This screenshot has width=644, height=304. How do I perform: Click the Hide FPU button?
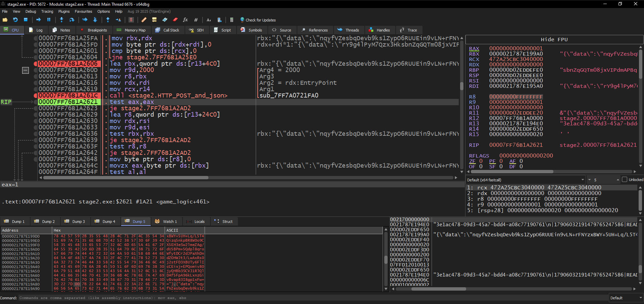tap(554, 40)
